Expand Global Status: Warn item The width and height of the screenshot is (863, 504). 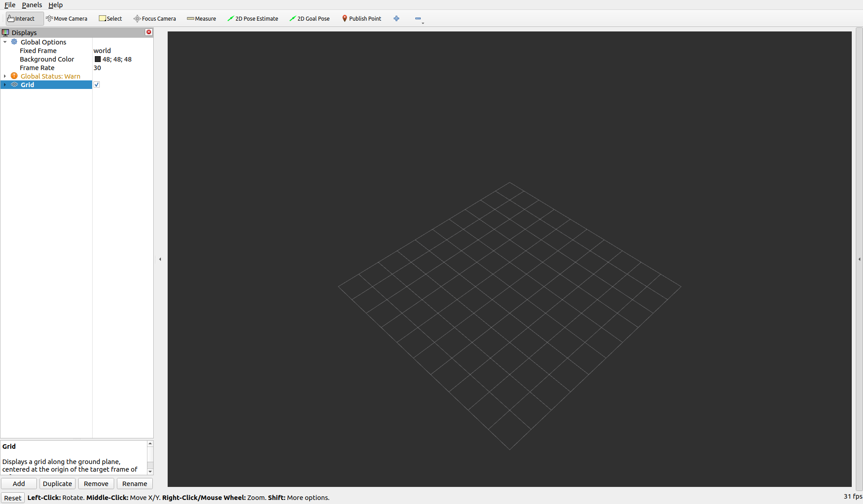[5, 76]
